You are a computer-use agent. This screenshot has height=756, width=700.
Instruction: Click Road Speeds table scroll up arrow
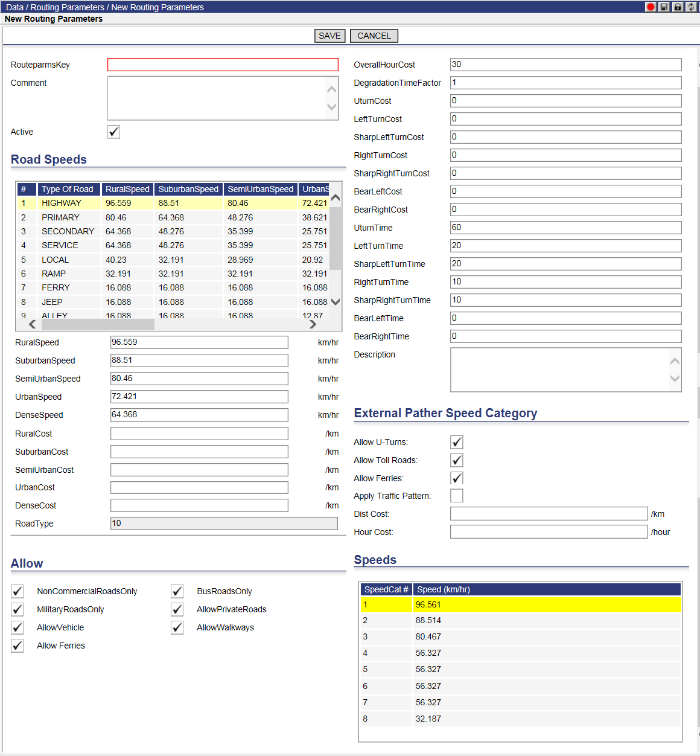point(336,198)
